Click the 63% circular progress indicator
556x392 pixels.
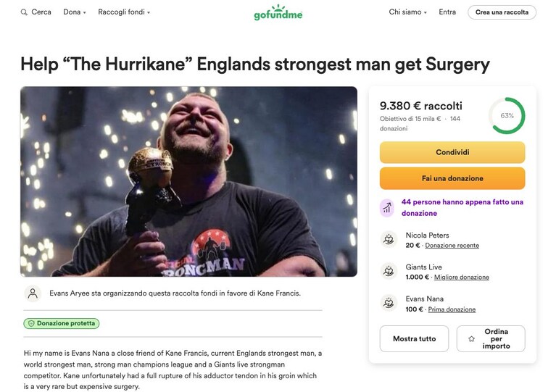[507, 115]
